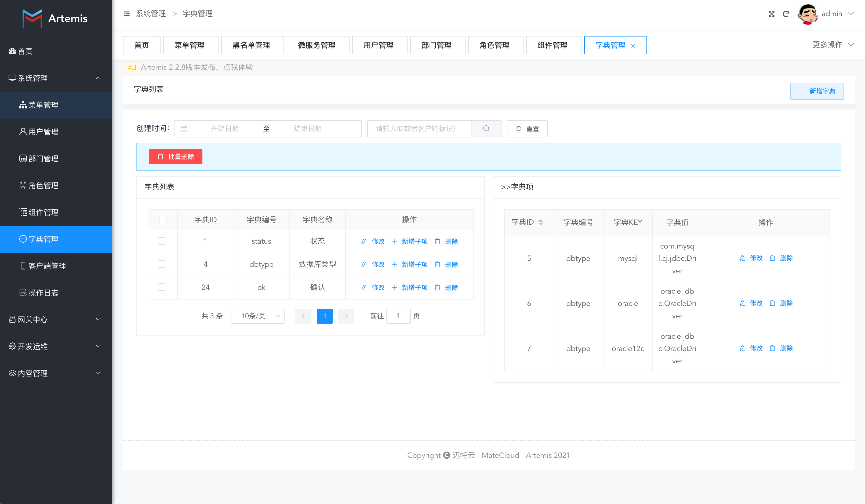The height and width of the screenshot is (504, 865).
Task: Switch to the 角色管理 tab
Action: pos(496,45)
